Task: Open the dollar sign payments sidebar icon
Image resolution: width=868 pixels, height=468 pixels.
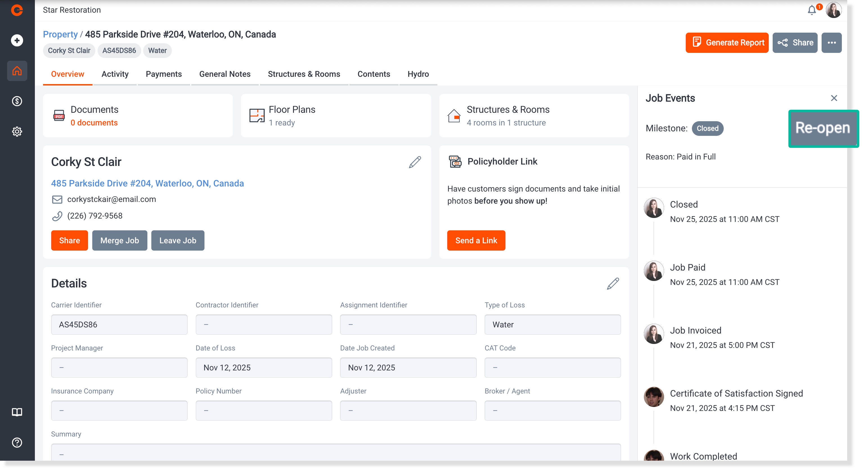Action: 17,101
